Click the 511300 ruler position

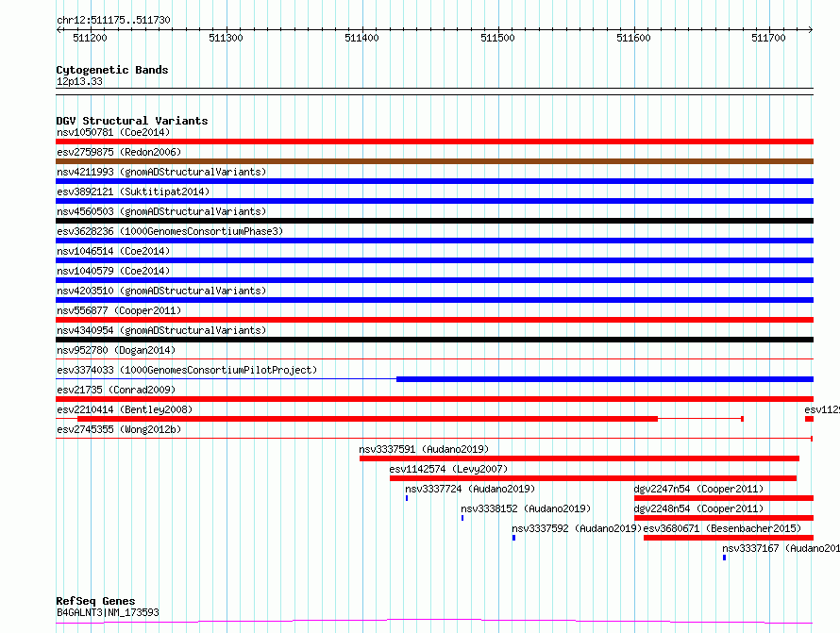[x=226, y=38]
